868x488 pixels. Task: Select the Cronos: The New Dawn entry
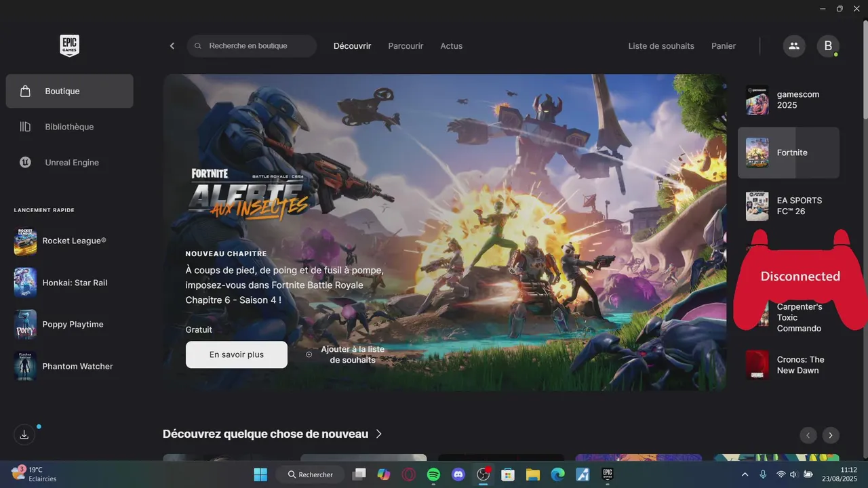(x=789, y=365)
